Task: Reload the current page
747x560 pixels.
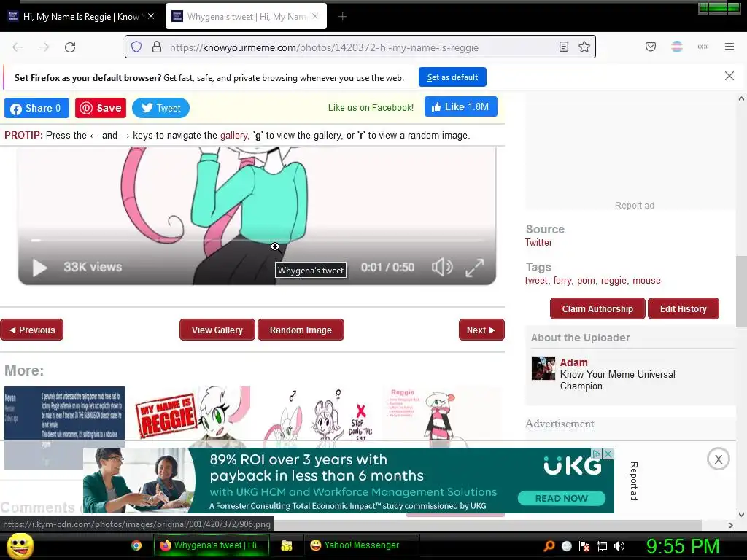Action: 70,47
